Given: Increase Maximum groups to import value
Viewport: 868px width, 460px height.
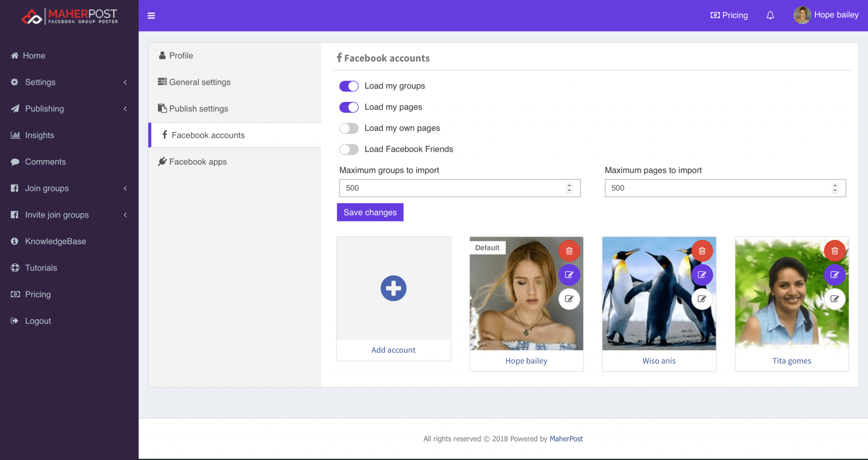Looking at the screenshot, I should point(569,185).
